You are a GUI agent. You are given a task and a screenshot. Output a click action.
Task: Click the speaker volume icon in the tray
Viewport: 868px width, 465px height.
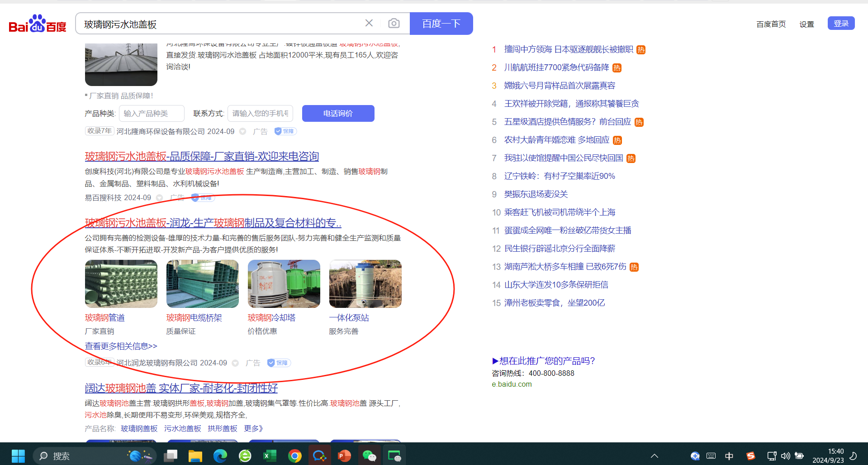[x=785, y=456]
